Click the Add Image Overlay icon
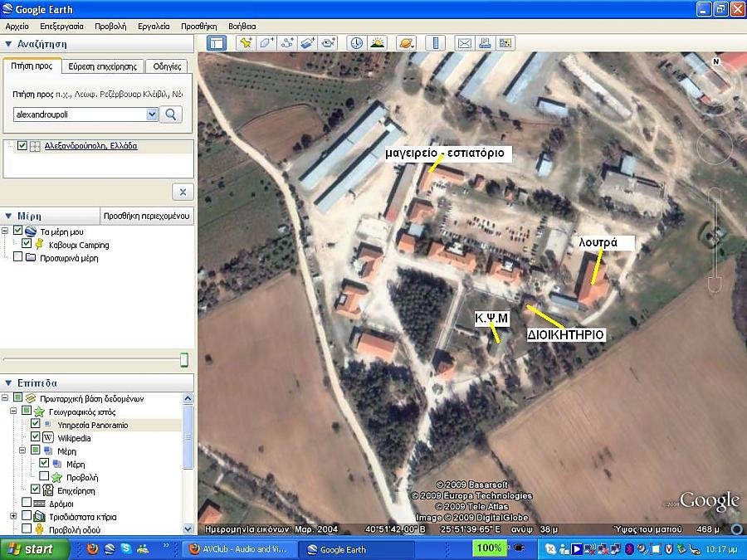Screen dimensions: 747x560 click(x=308, y=43)
